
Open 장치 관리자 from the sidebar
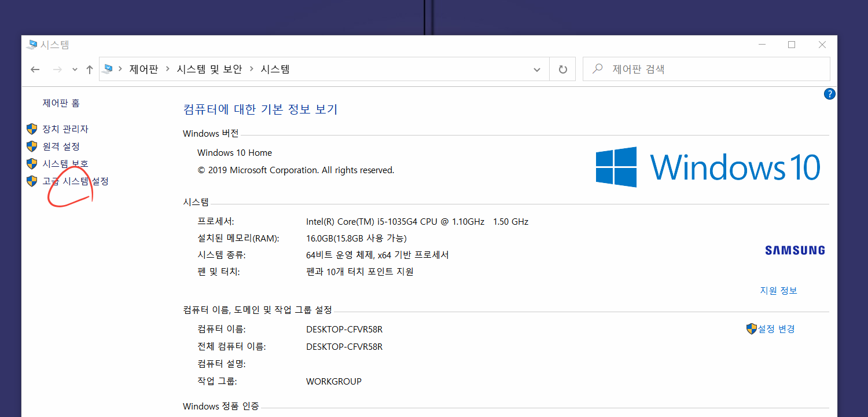65,129
